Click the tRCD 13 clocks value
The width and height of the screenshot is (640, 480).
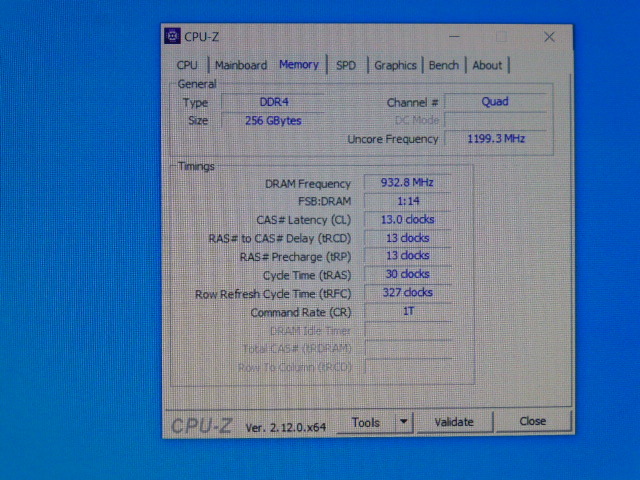(x=407, y=238)
